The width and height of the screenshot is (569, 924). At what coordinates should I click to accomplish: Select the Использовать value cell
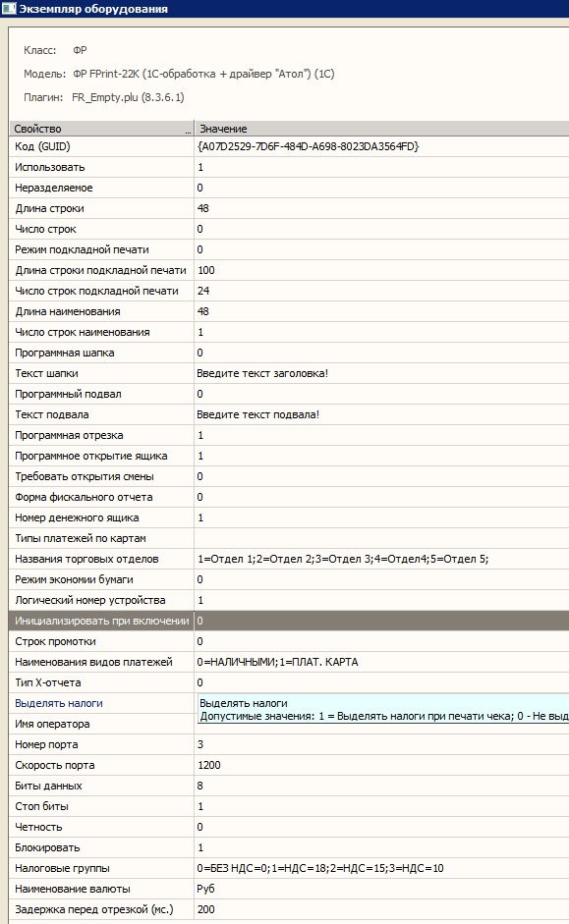(x=381, y=167)
